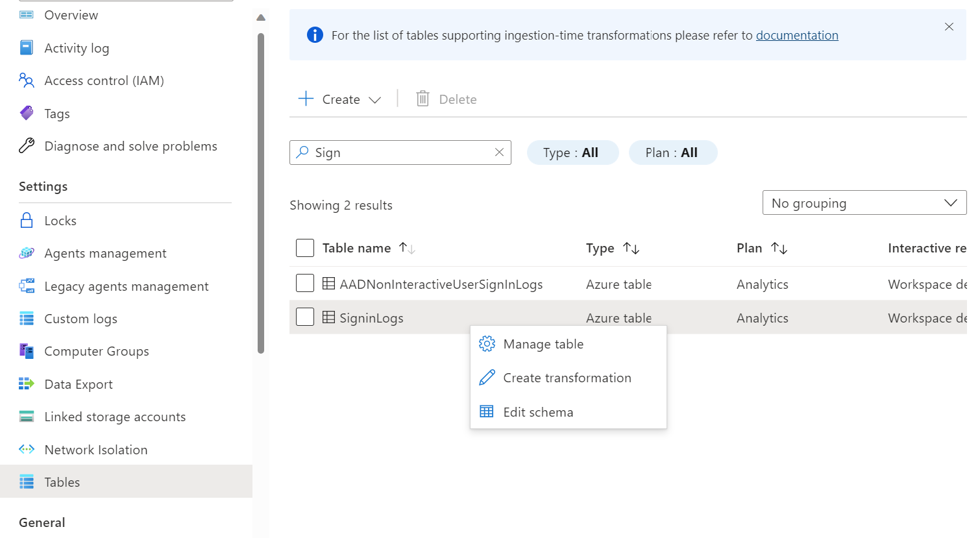Open the No grouping dropdown
Viewport: 980px width, 538px height.
tap(864, 203)
